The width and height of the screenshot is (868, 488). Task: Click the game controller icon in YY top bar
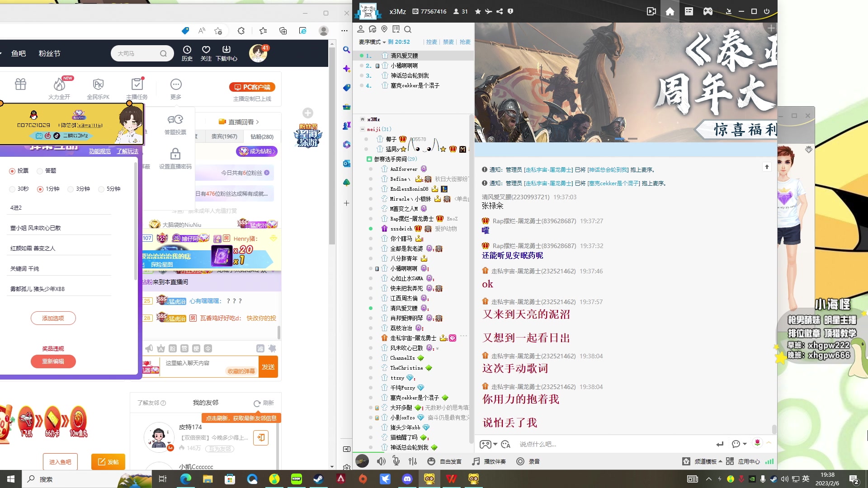point(708,12)
